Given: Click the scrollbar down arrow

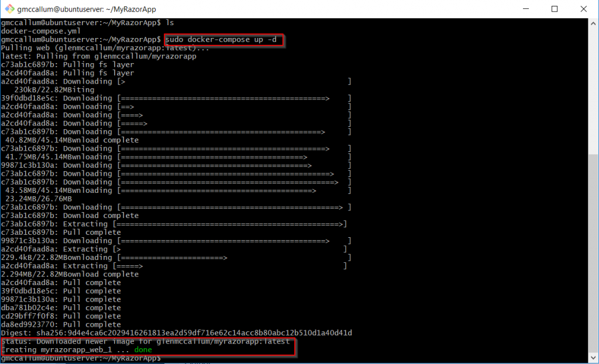Looking at the screenshot, I should pos(593,358).
